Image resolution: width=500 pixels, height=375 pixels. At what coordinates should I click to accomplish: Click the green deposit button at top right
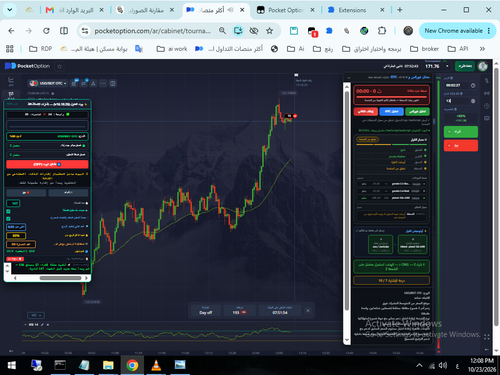click(465, 66)
